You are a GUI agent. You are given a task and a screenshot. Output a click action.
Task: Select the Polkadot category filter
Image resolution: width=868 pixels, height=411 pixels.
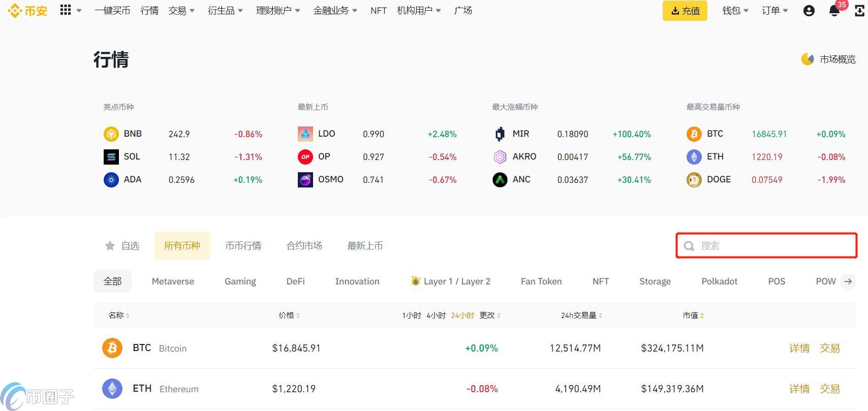click(719, 281)
